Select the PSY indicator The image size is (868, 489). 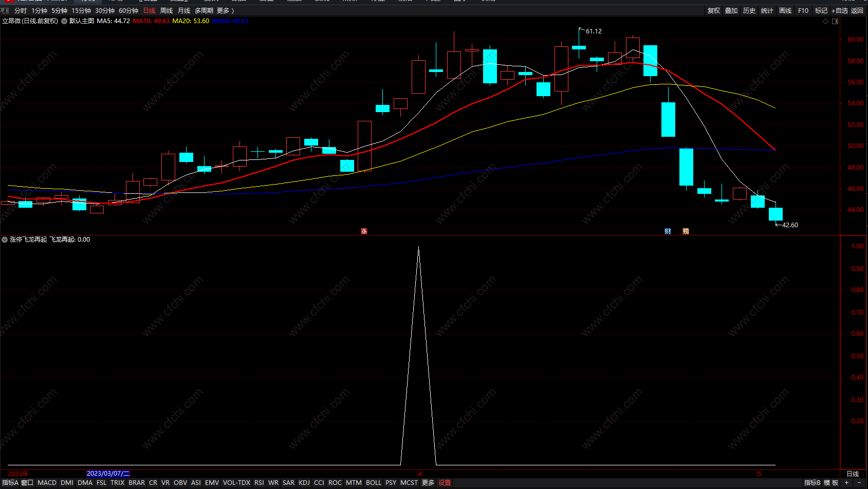391,483
